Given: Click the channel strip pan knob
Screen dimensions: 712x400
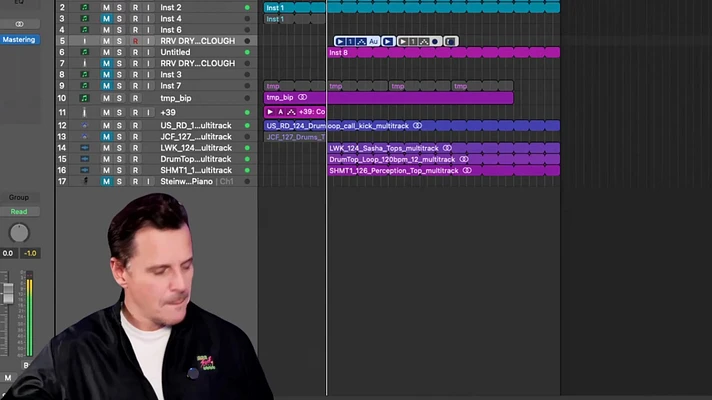Looking at the screenshot, I should (19, 233).
